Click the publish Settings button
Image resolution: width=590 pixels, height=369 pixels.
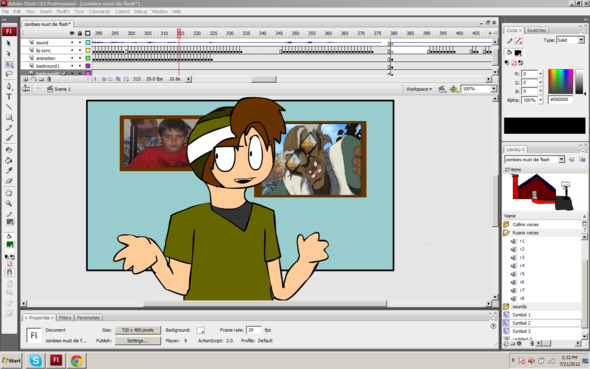(x=138, y=341)
